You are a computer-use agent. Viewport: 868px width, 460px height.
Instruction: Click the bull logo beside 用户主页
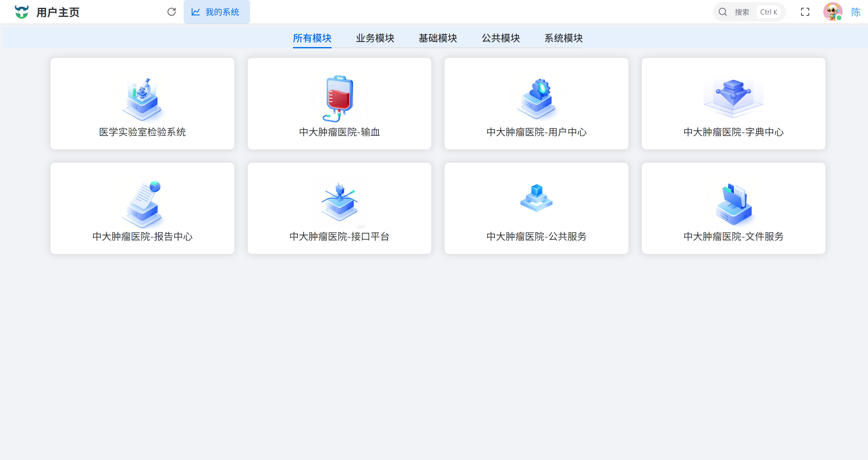click(x=21, y=12)
